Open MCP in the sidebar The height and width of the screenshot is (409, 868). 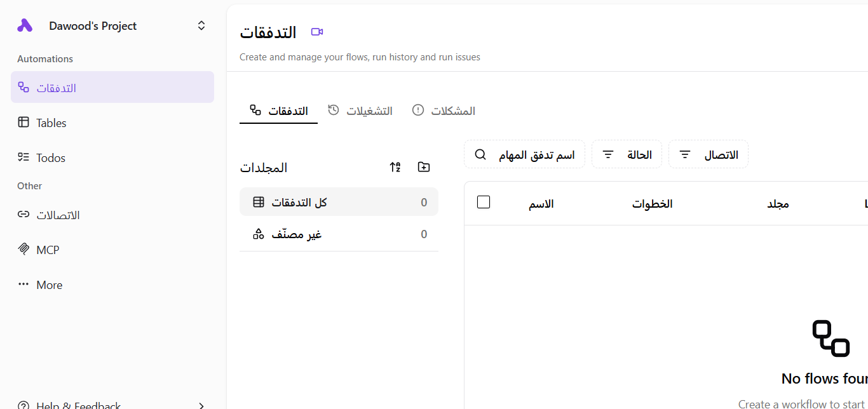48,250
